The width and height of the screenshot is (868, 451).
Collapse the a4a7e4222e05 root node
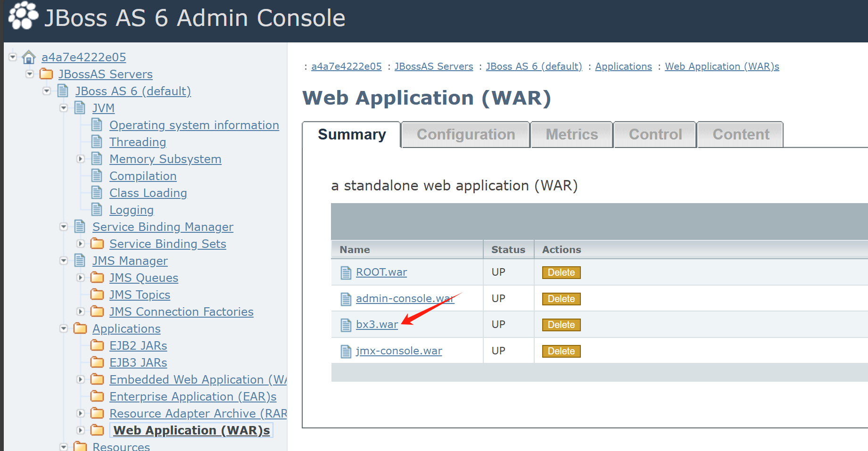click(x=13, y=57)
